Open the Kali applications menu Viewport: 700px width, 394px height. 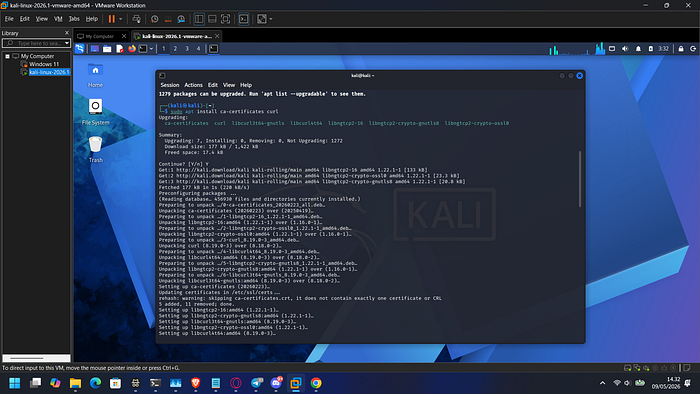click(79, 49)
